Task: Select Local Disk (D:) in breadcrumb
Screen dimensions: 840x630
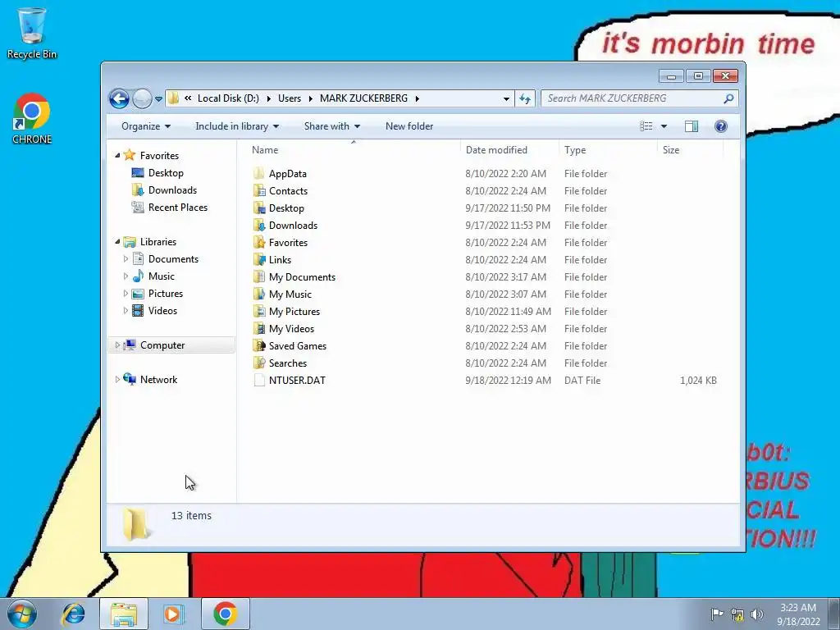Action: tap(228, 98)
